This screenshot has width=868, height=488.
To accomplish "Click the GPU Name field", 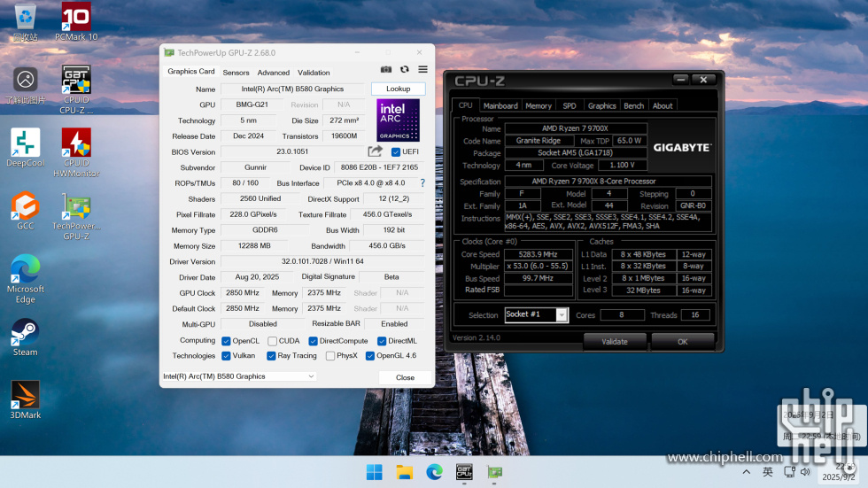I will [292, 89].
